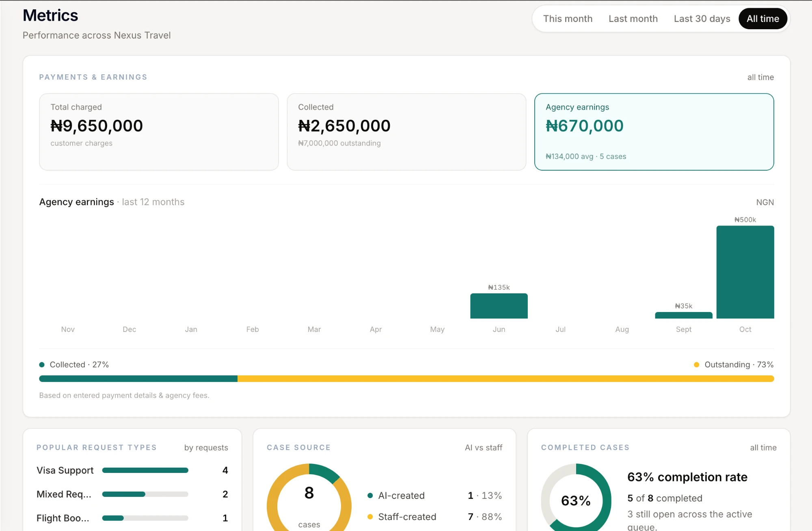812x531 pixels.
Task: Click the 'CASE SOURCE' header
Action: pyautogui.click(x=299, y=447)
